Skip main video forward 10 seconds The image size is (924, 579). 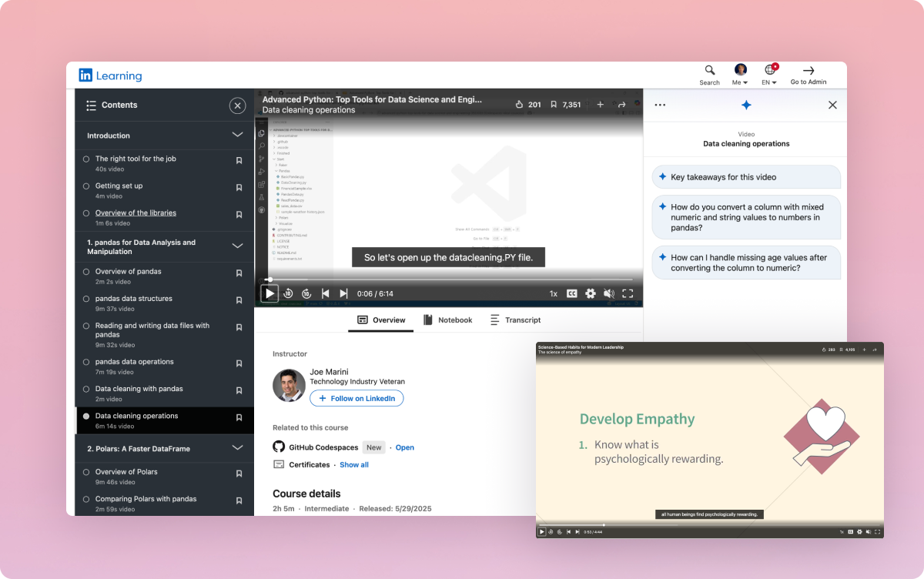(306, 293)
